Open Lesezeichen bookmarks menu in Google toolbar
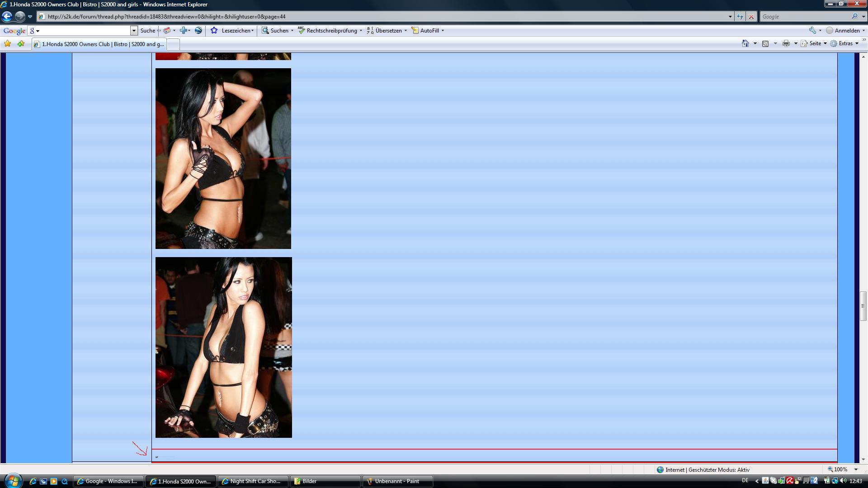 [x=236, y=31]
